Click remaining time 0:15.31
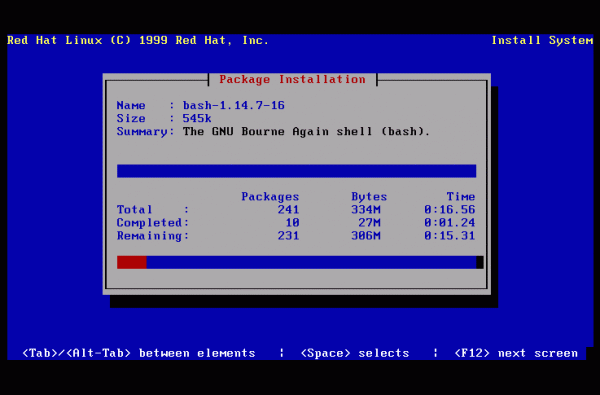The height and width of the screenshot is (395, 600). (450, 235)
